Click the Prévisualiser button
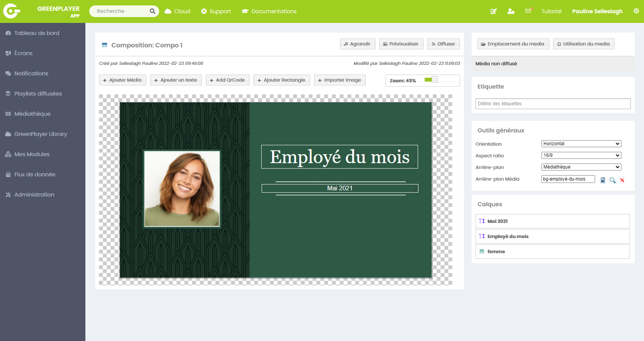 point(401,44)
